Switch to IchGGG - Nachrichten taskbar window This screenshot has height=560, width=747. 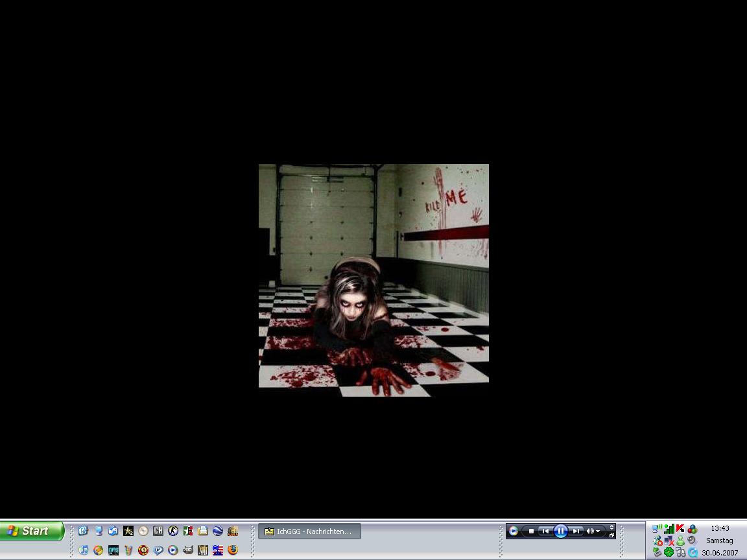[309, 531]
